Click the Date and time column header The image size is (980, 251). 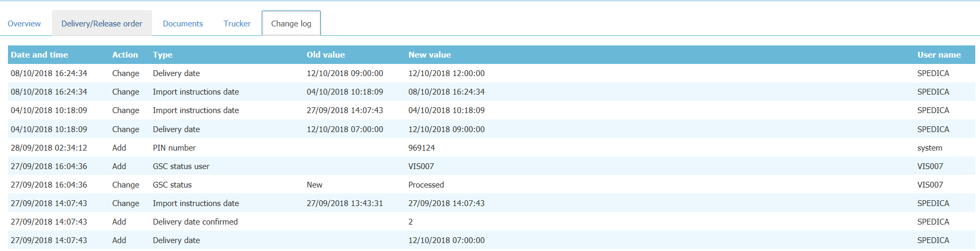pos(40,55)
